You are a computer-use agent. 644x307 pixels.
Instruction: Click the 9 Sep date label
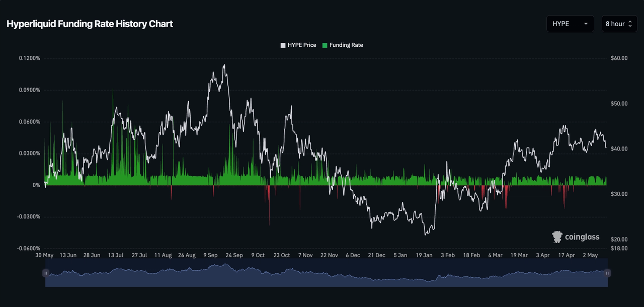click(x=210, y=256)
